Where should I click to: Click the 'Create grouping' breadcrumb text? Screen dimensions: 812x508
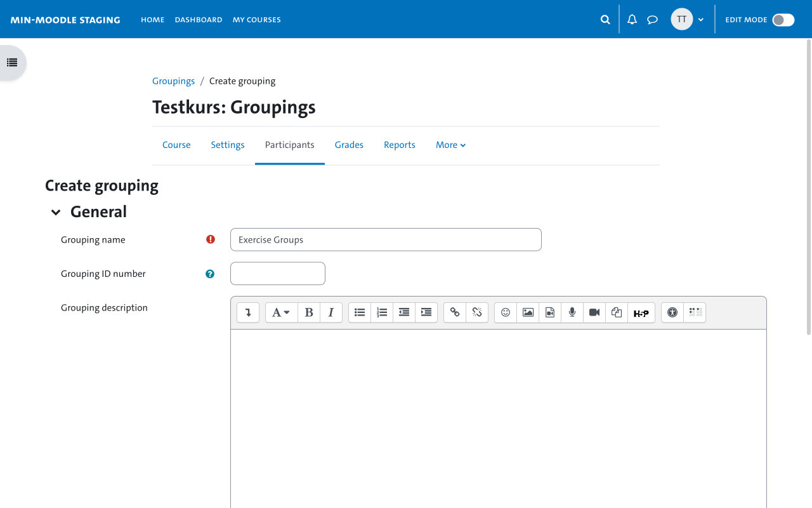[x=242, y=81]
